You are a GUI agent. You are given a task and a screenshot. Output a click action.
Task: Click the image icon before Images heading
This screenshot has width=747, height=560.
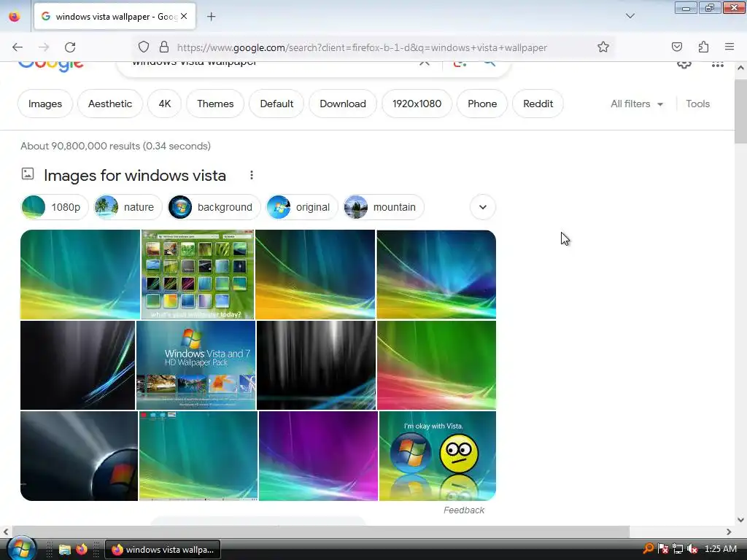[x=28, y=174]
